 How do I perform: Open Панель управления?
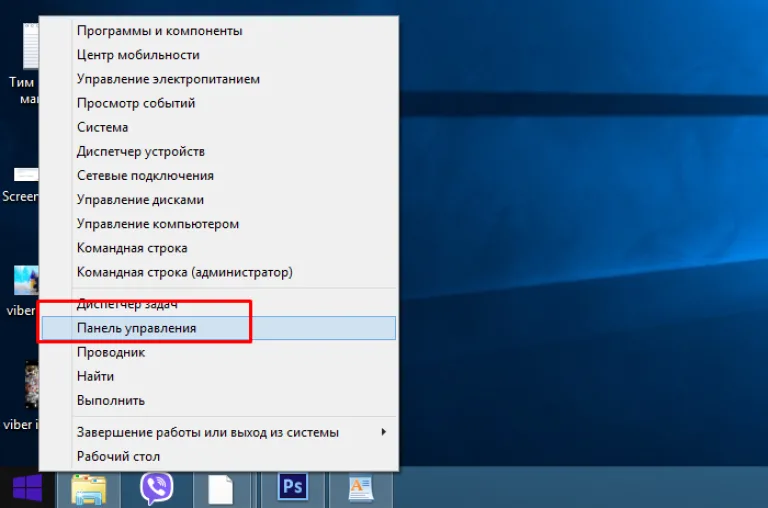pyautogui.click(x=218, y=328)
